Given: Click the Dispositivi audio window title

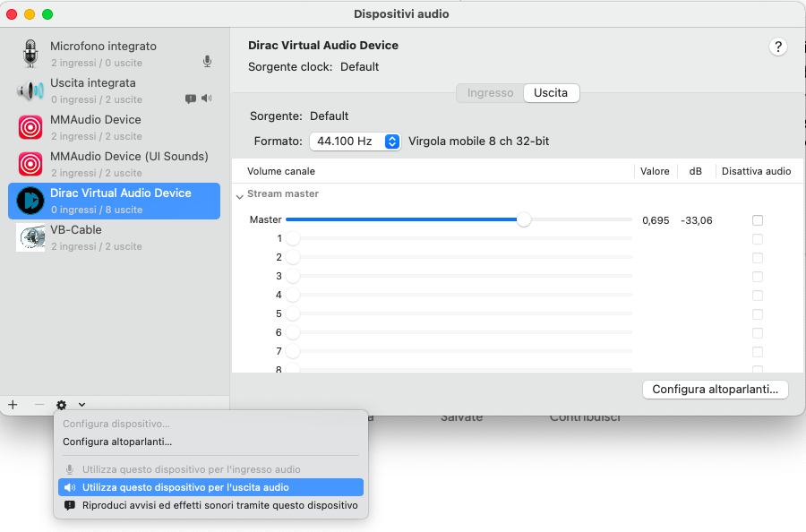Looking at the screenshot, I should [x=401, y=13].
